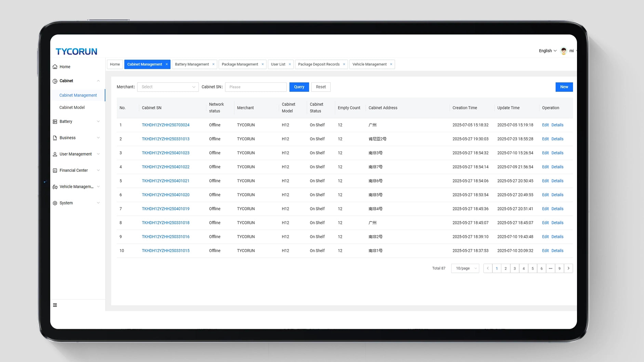This screenshot has height=362, width=644.
Task: Click the Vehicle Management scooter icon
Action: 55,187
